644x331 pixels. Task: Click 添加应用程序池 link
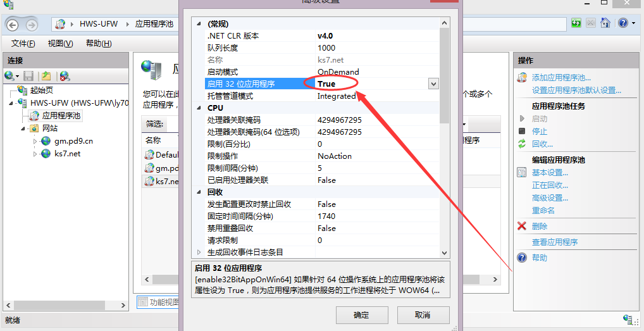[561, 78]
